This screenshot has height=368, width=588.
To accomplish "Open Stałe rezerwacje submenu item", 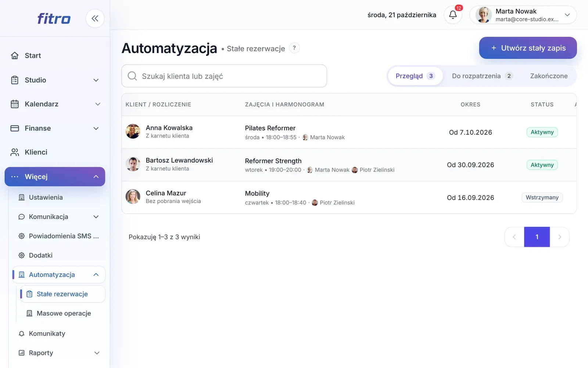I will (x=62, y=294).
